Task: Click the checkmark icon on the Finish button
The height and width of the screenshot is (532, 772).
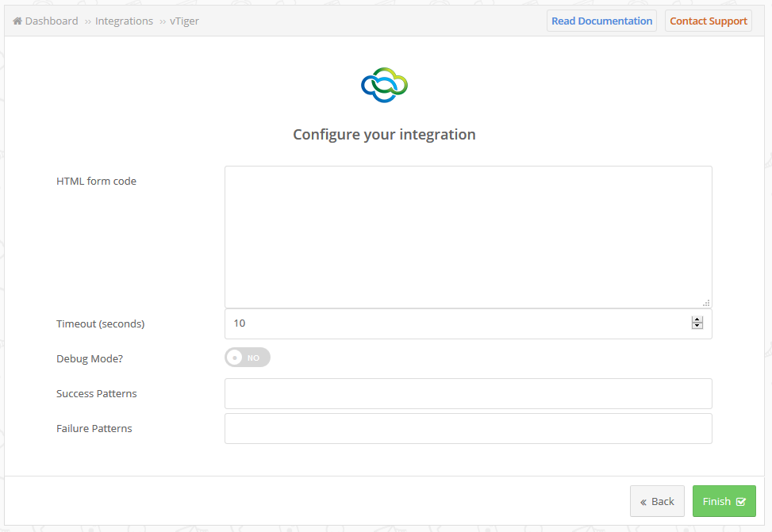Action: (x=741, y=502)
